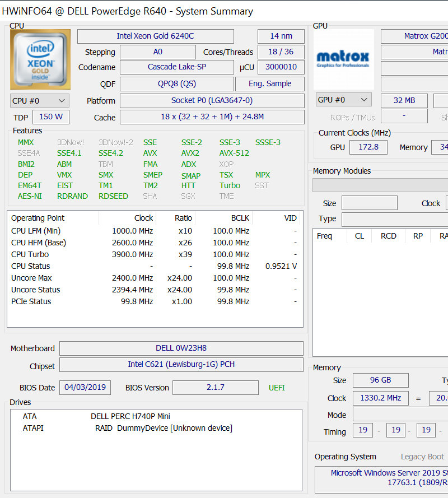This screenshot has height=498, width=448.
Task: Open the Memory Modules selector bar
Action: 380,185
